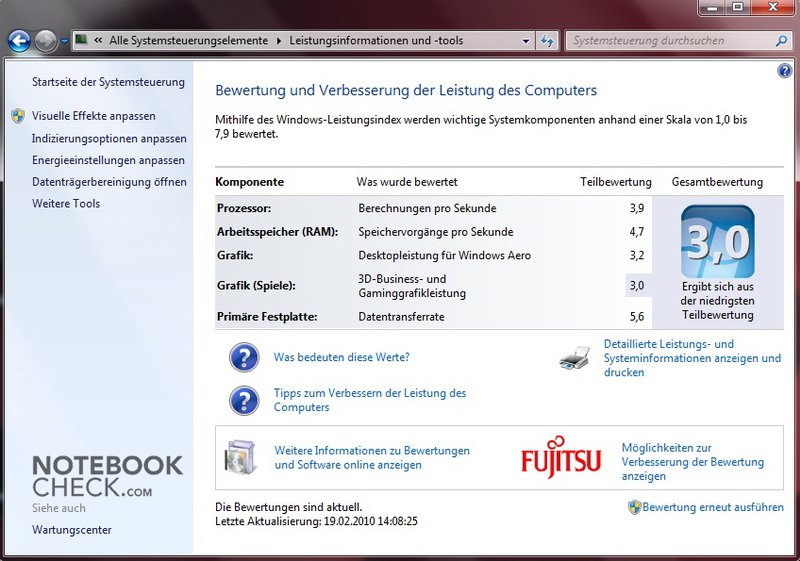The image size is (800, 561).
Task: Open the recent pages dropdown arrow
Action: [x=65, y=42]
